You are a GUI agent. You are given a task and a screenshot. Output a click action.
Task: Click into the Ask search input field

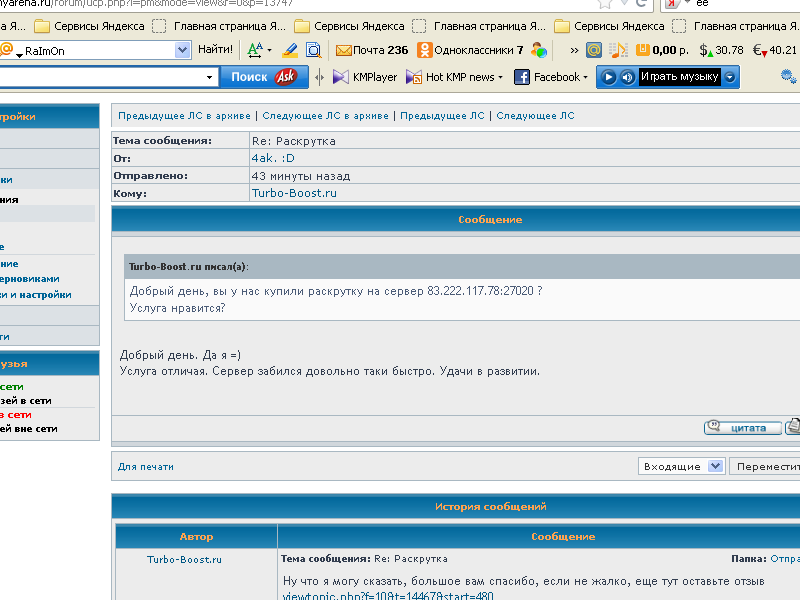pyautogui.click(x=102, y=78)
